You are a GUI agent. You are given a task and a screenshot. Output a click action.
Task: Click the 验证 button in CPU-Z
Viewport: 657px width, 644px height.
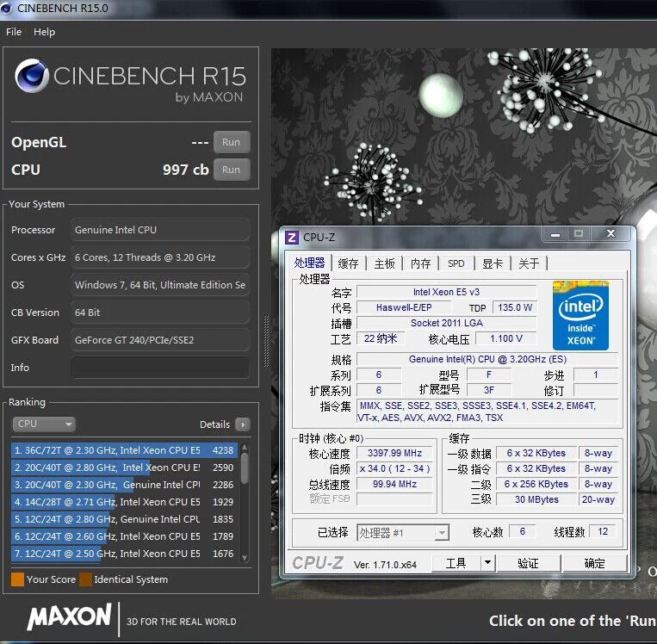529,563
